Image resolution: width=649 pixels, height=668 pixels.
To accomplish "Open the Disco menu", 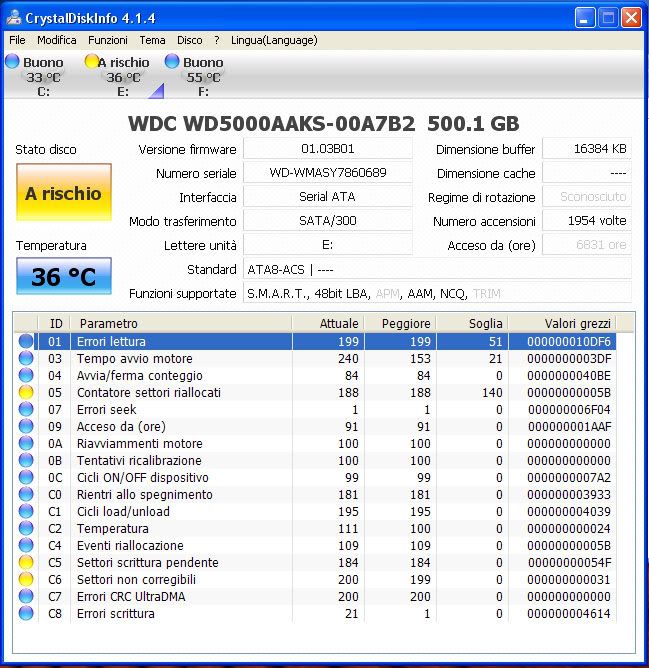I will point(190,40).
